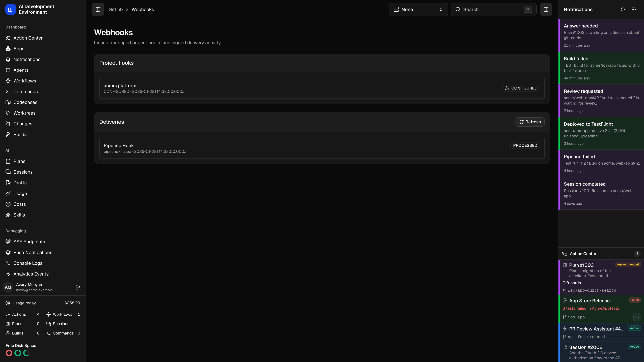Click the Skills sparkle icon in sidebar
This screenshot has width=644, height=362.
click(x=8, y=215)
